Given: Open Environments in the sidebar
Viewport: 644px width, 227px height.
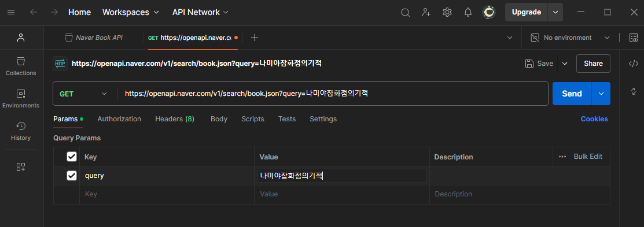Looking at the screenshot, I should click(21, 99).
